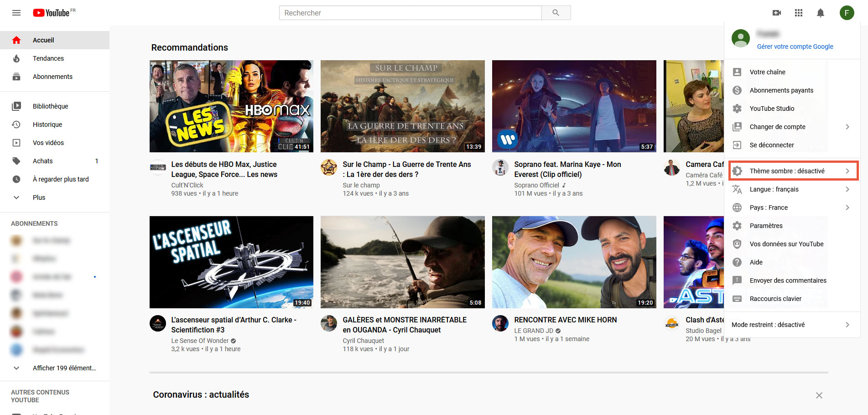Click the Se déconnecter exit icon
Viewport: 868px width, 415px height.
tap(737, 145)
